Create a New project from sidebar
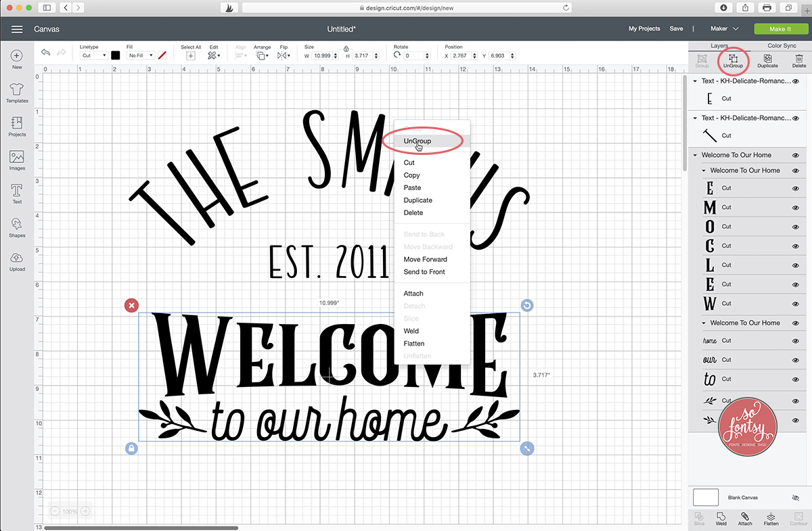Image resolution: width=812 pixels, height=531 pixels. click(17, 60)
